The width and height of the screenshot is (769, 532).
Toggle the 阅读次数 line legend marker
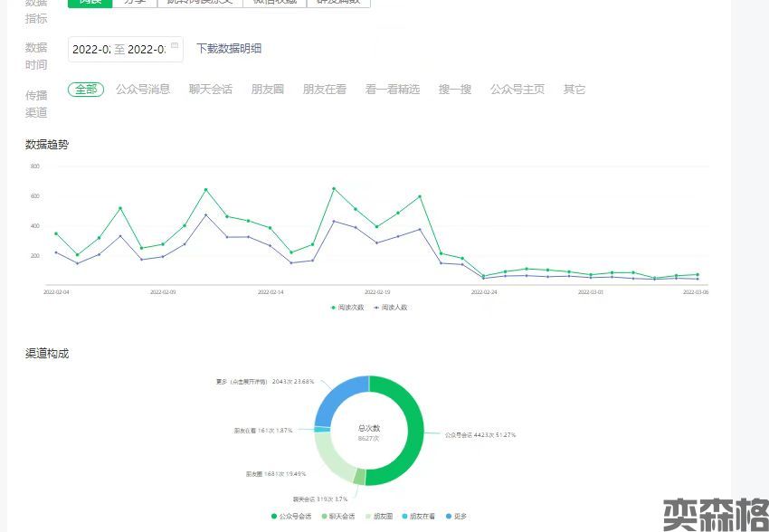[333, 308]
